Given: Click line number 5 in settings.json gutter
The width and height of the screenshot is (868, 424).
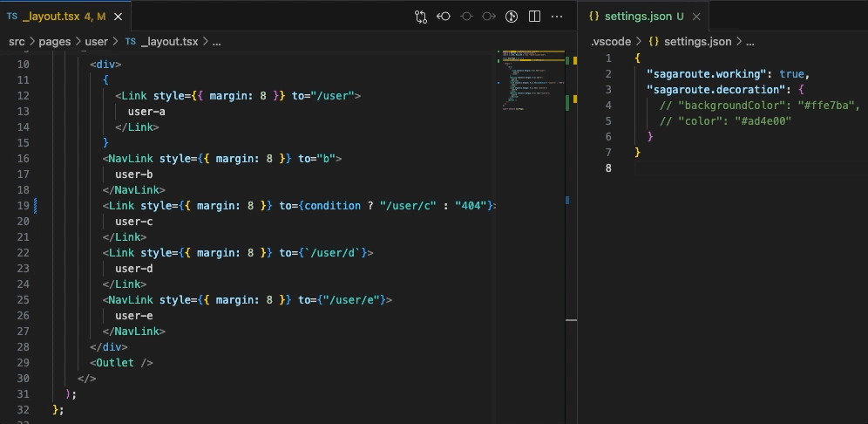Looking at the screenshot, I should pyautogui.click(x=608, y=120).
